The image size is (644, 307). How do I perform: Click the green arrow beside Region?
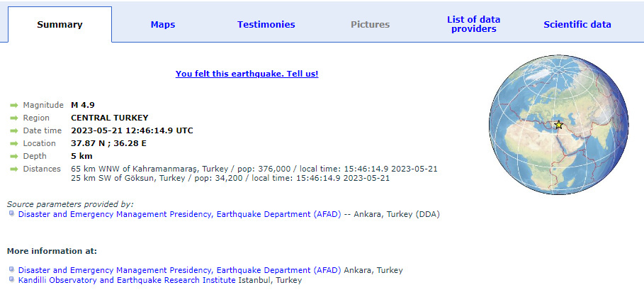(13, 118)
